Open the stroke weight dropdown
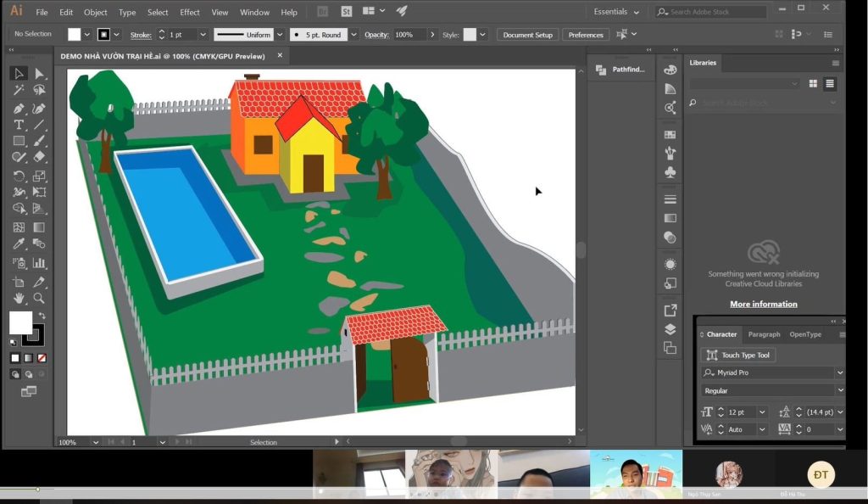The height and width of the screenshot is (504, 868). (x=203, y=35)
